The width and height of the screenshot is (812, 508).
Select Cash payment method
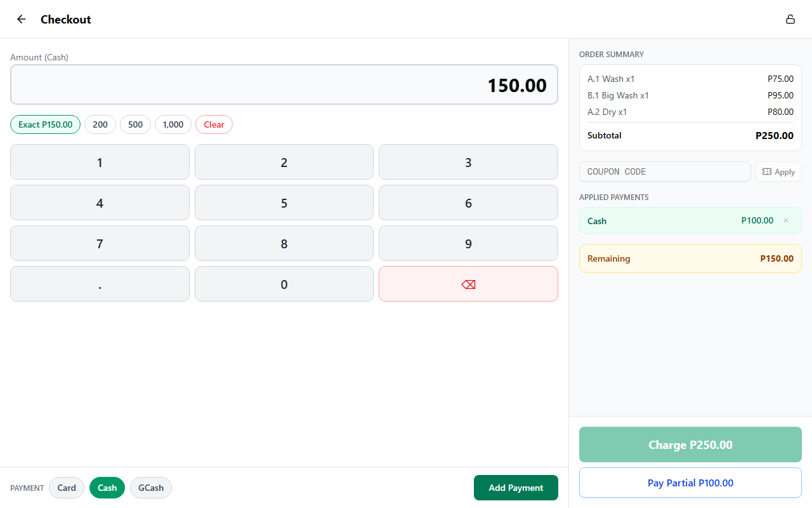click(x=107, y=488)
